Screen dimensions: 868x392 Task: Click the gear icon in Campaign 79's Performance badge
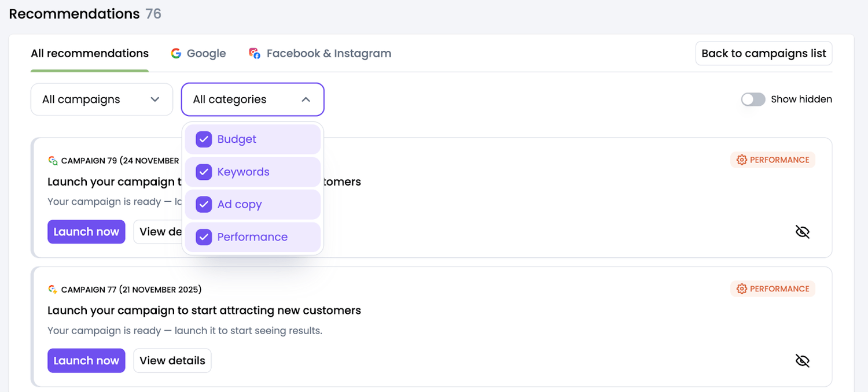pos(741,160)
